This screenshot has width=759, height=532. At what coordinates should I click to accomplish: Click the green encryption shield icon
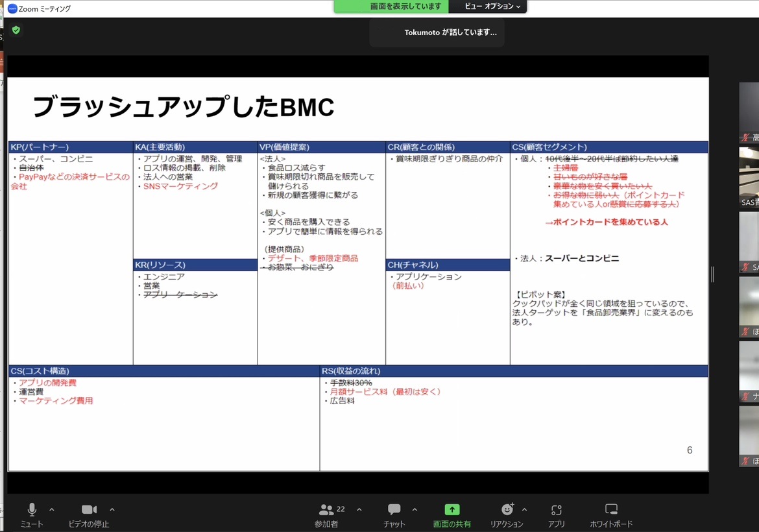pos(16,30)
